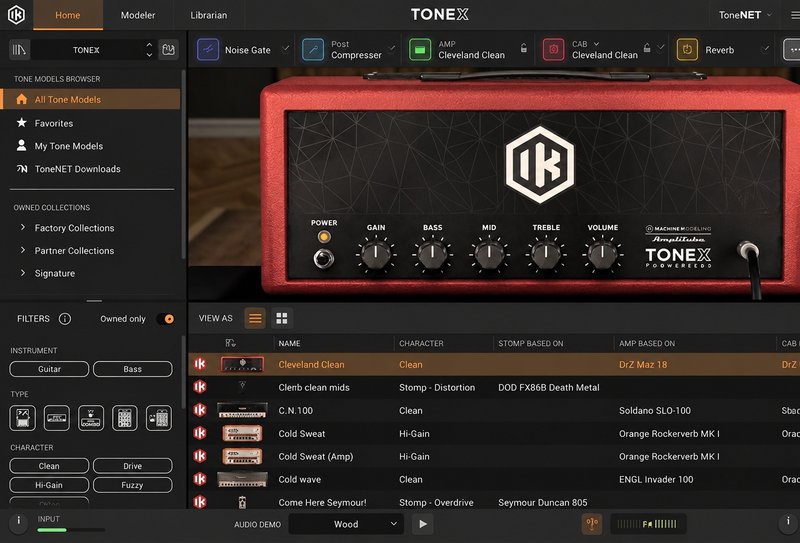Screen dimensions: 800x543
Task: Toggle Post Compressor enabled checkmark
Action: point(391,48)
